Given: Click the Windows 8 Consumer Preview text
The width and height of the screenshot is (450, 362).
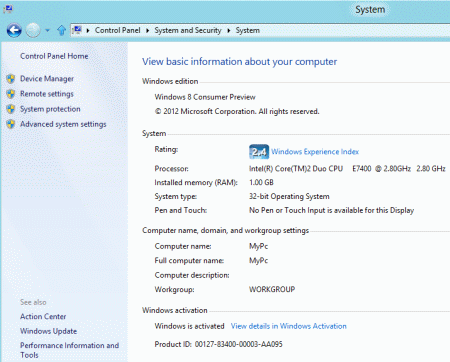Looking at the screenshot, I should coord(205,97).
